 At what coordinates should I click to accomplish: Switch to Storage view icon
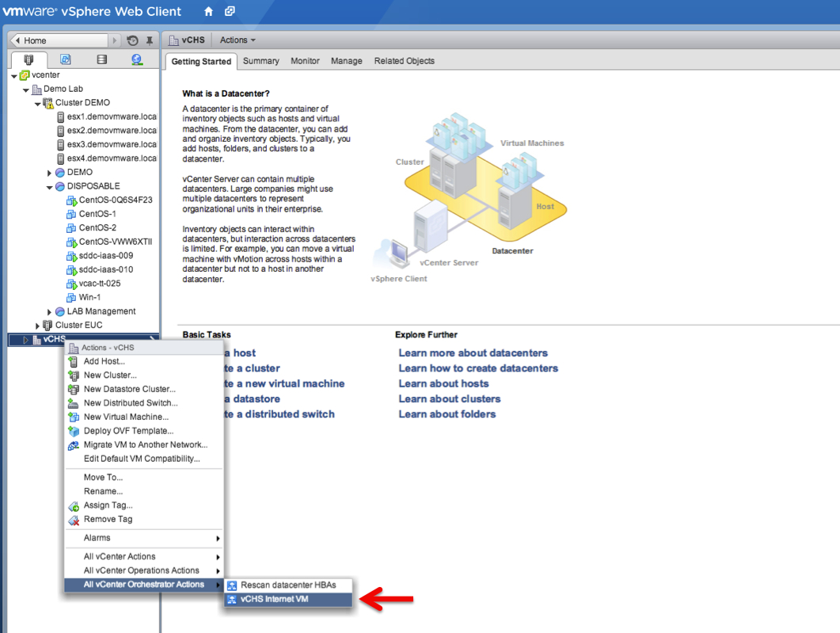[x=102, y=59]
